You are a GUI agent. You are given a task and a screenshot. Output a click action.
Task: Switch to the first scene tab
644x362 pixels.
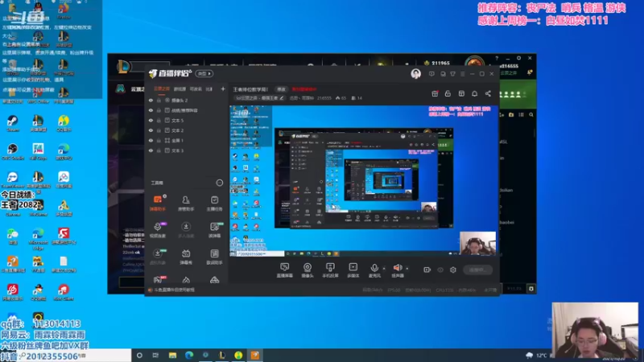pos(162,88)
